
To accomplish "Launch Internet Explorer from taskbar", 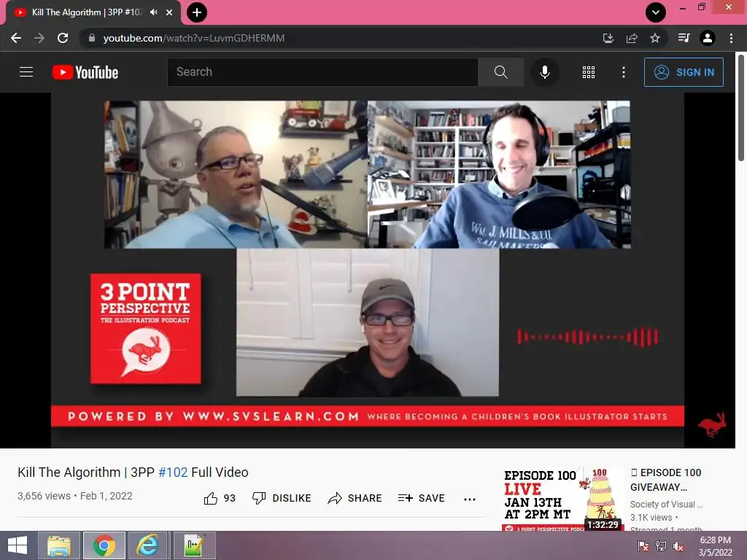I will (147, 545).
